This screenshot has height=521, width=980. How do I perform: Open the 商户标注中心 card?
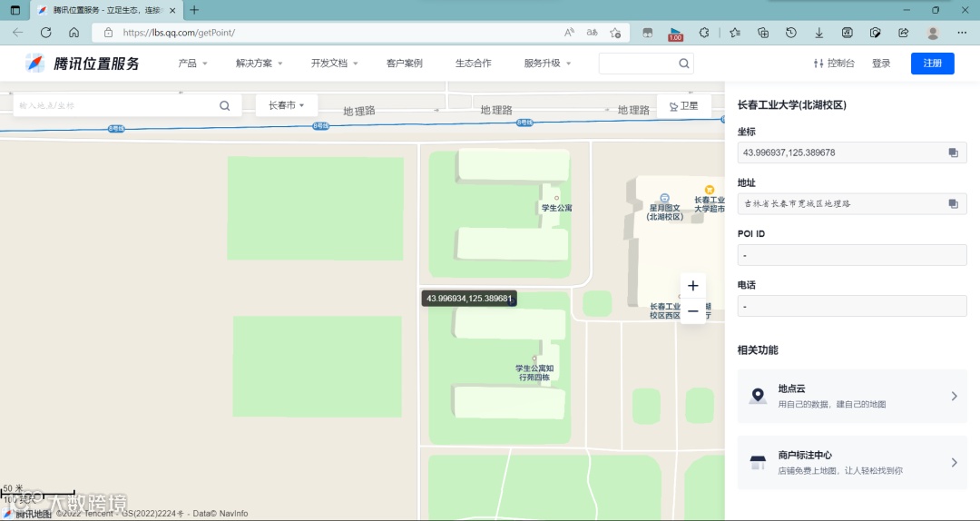pos(852,462)
